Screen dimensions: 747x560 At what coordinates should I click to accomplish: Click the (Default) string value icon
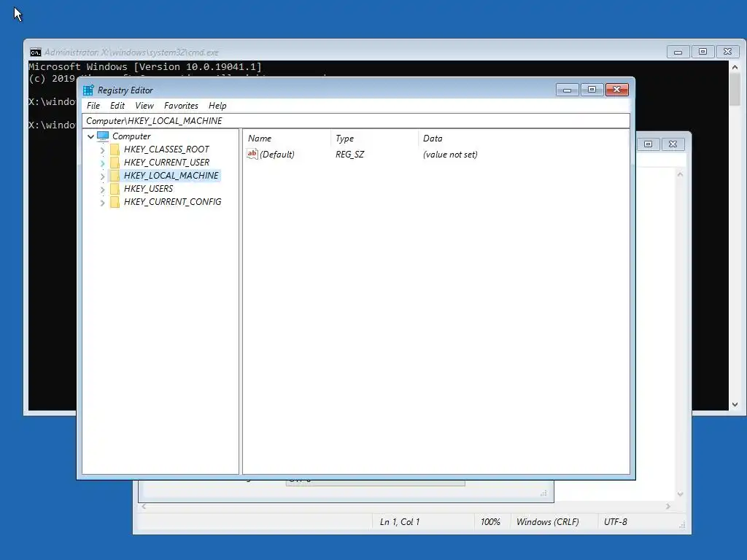[x=252, y=154]
